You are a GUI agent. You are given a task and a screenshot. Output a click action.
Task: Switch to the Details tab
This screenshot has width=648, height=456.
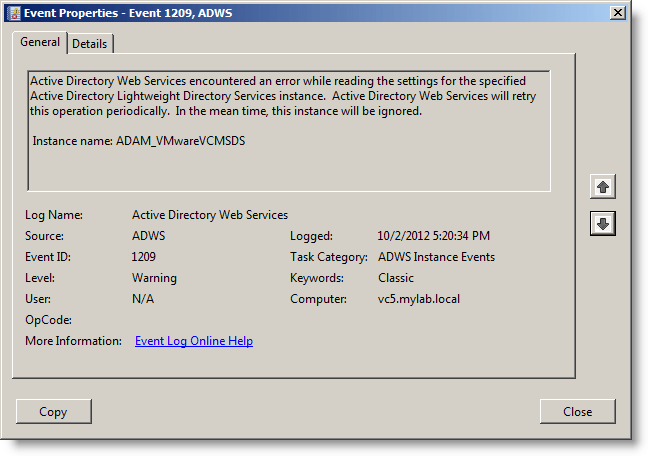tap(90, 44)
